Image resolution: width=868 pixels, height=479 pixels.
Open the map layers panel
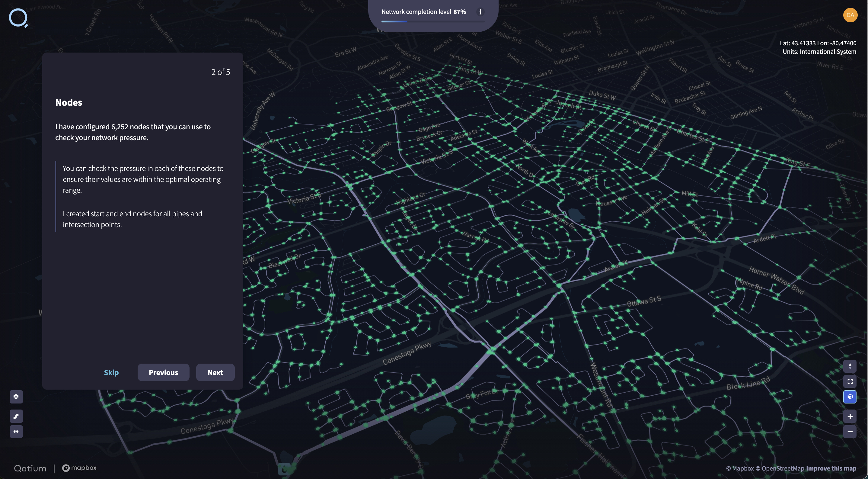[16, 397]
